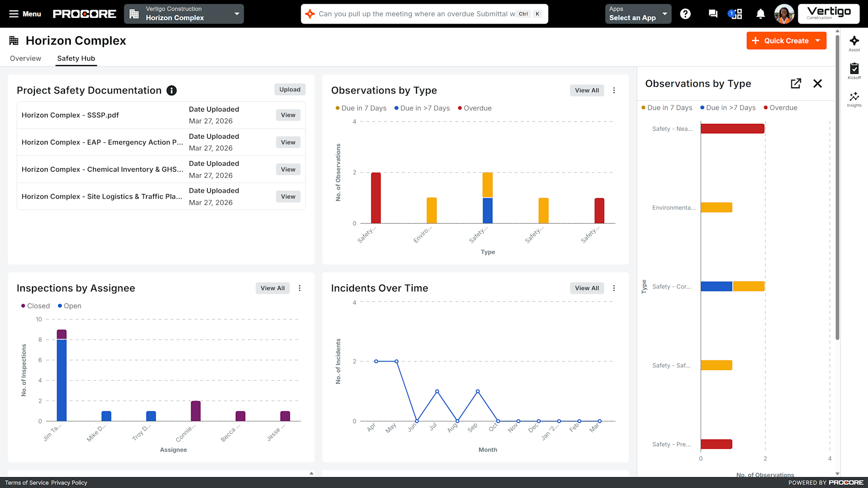The width and height of the screenshot is (868, 488).
Task: Click the Vertigo Construction company logo
Action: point(829,14)
